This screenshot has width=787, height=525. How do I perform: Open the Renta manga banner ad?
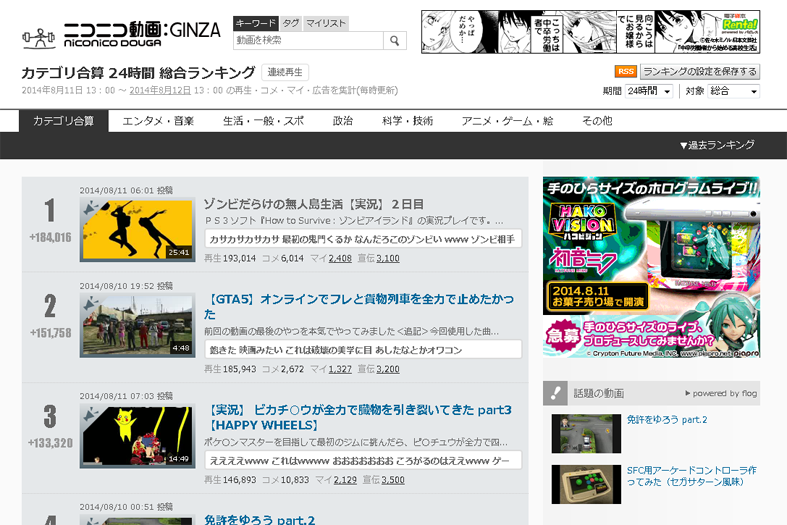click(591, 32)
